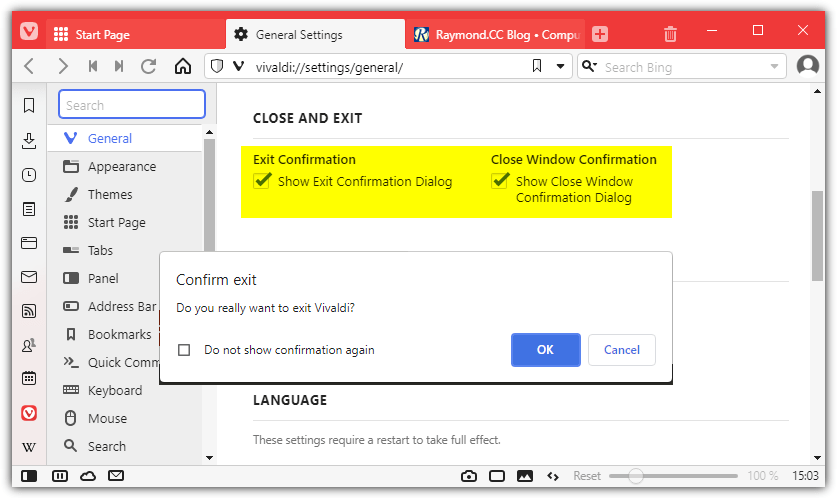The width and height of the screenshot is (837, 498).
Task: Open the mail status bar icon
Action: [x=116, y=475]
